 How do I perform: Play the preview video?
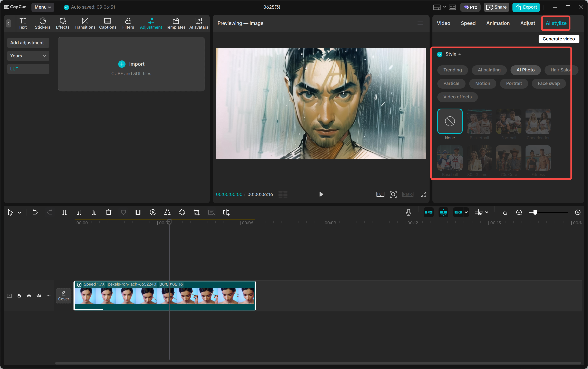321,194
